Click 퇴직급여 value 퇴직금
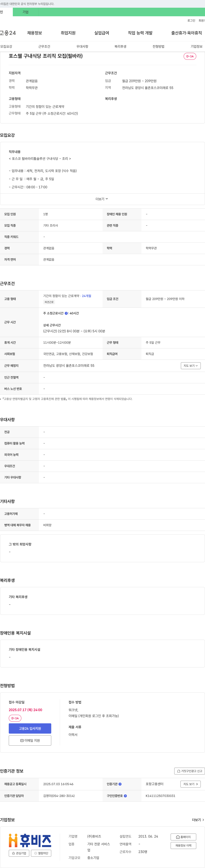 150,354
